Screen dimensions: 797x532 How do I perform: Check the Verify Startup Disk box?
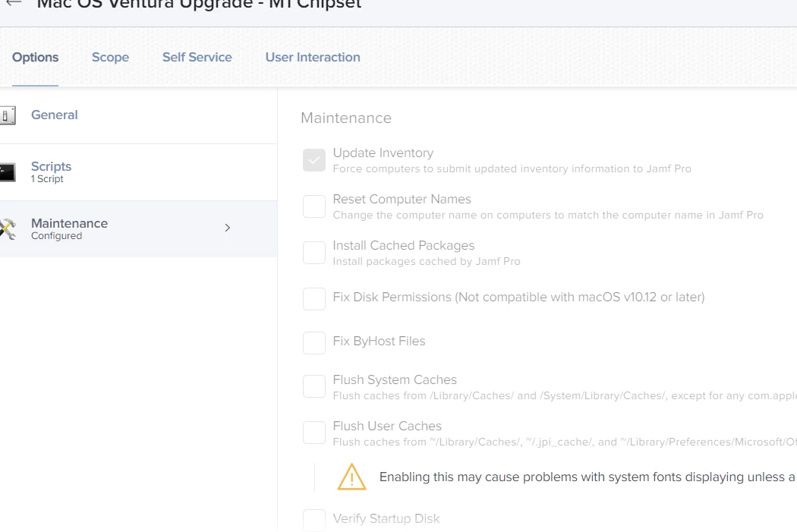[x=314, y=521]
